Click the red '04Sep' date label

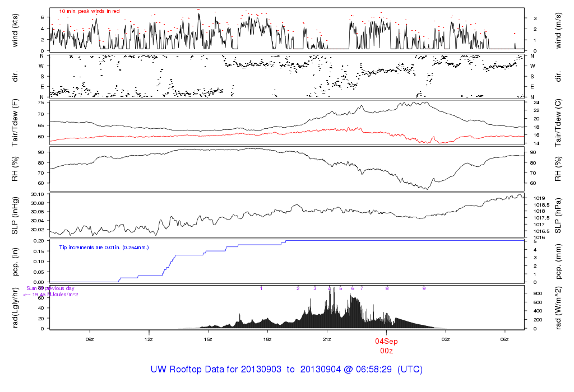[386, 341]
